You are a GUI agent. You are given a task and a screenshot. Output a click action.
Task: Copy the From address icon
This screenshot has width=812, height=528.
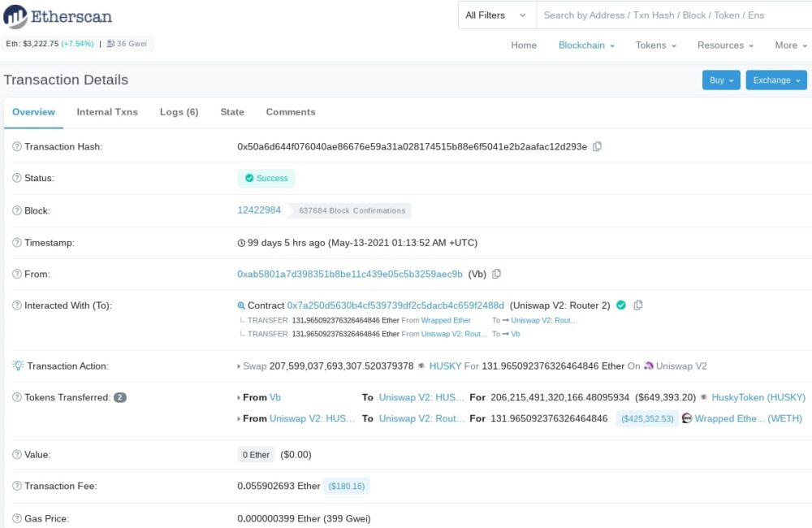(x=497, y=275)
